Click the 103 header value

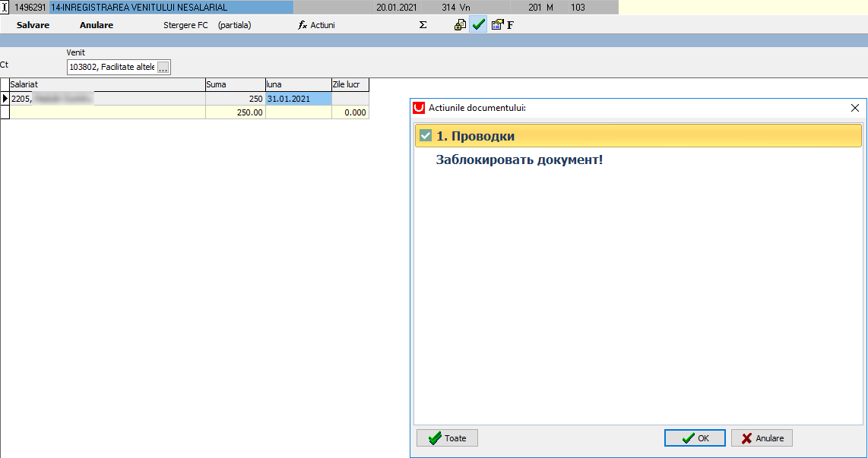pos(578,7)
